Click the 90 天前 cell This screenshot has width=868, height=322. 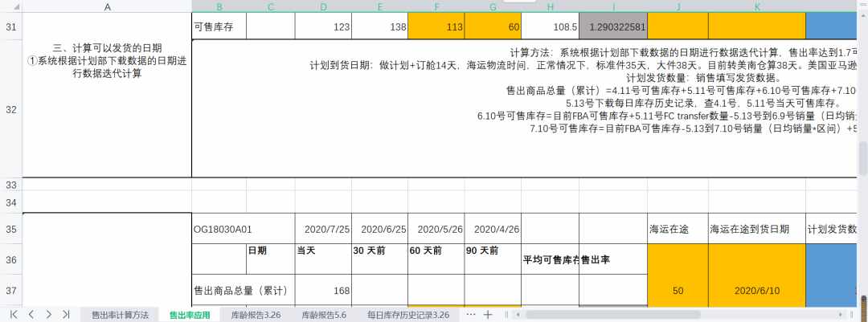point(493,259)
